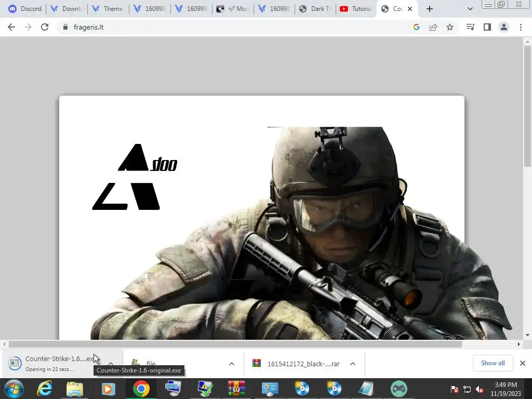Go back to the previous page
The height and width of the screenshot is (399, 532).
tap(11, 27)
